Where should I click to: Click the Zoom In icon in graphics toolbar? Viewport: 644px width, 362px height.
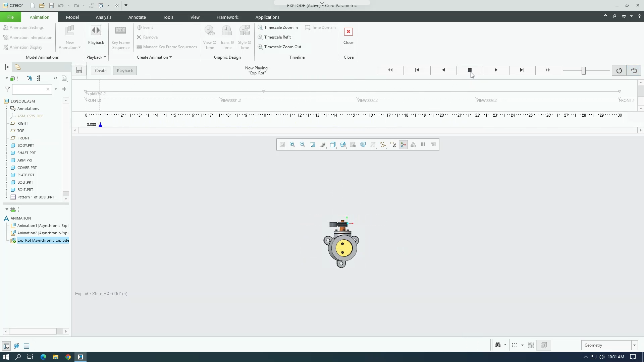pyautogui.click(x=292, y=144)
